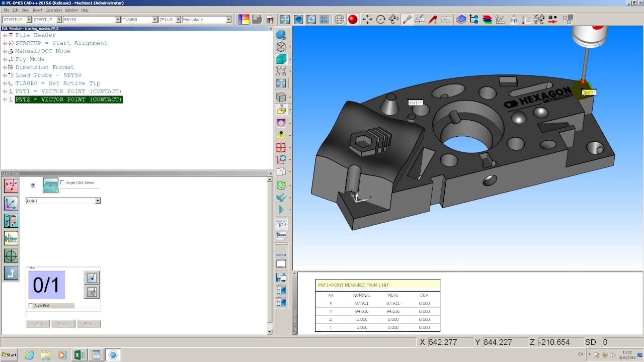Screen dimensions: 644x362
Task: Select the 3D rotate mode icon
Action: point(393,19)
